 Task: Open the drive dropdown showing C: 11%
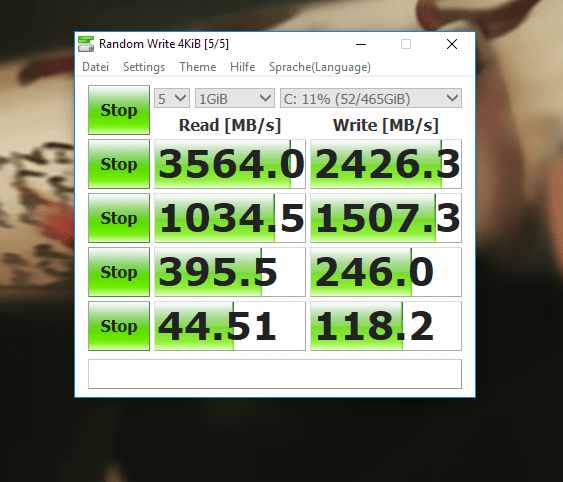point(371,98)
